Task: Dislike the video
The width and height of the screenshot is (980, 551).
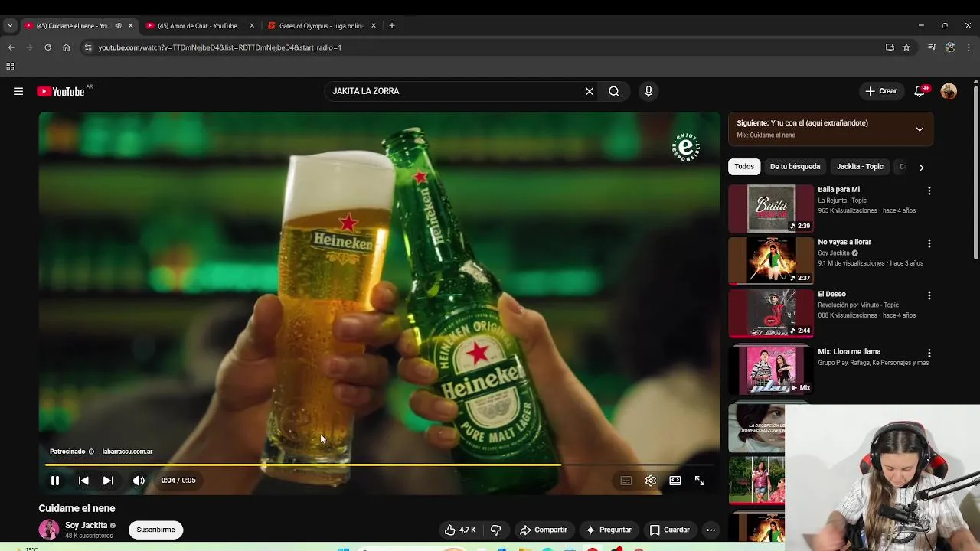Action: click(x=495, y=530)
